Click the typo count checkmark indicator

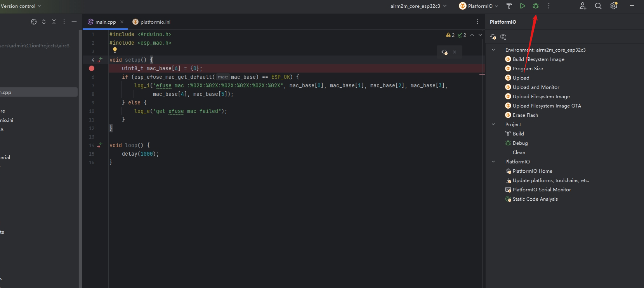(x=462, y=35)
